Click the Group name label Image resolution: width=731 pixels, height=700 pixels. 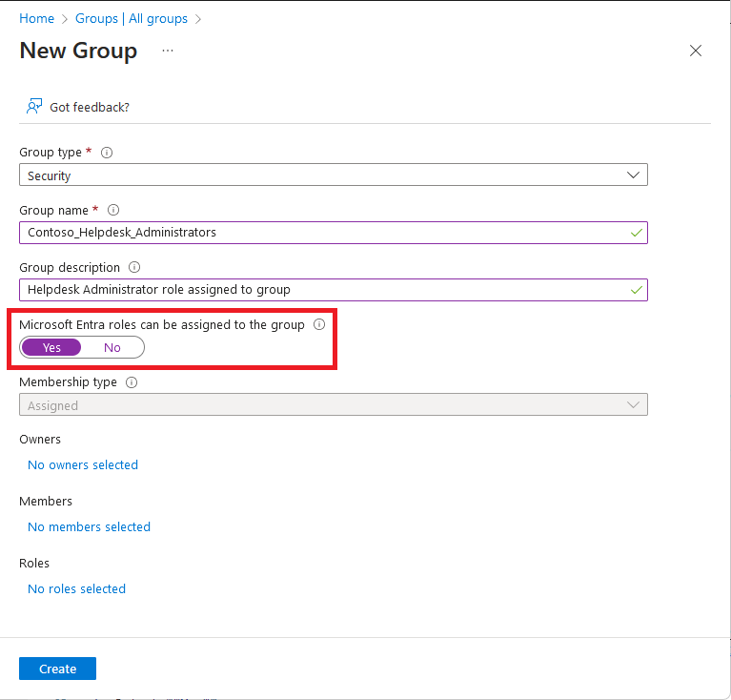click(x=53, y=211)
